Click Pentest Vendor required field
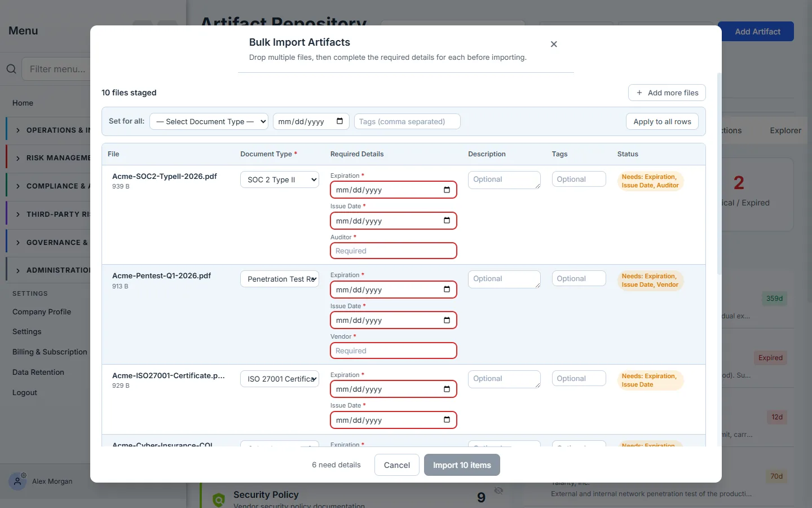 pos(394,351)
